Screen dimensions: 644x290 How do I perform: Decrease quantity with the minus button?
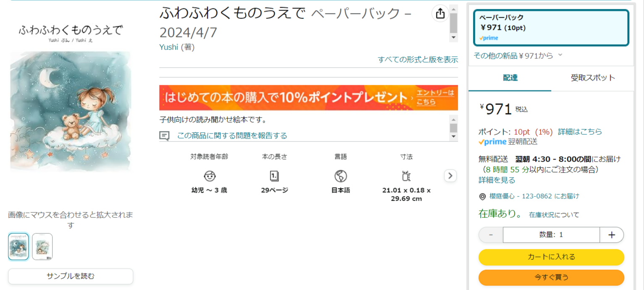(x=491, y=235)
